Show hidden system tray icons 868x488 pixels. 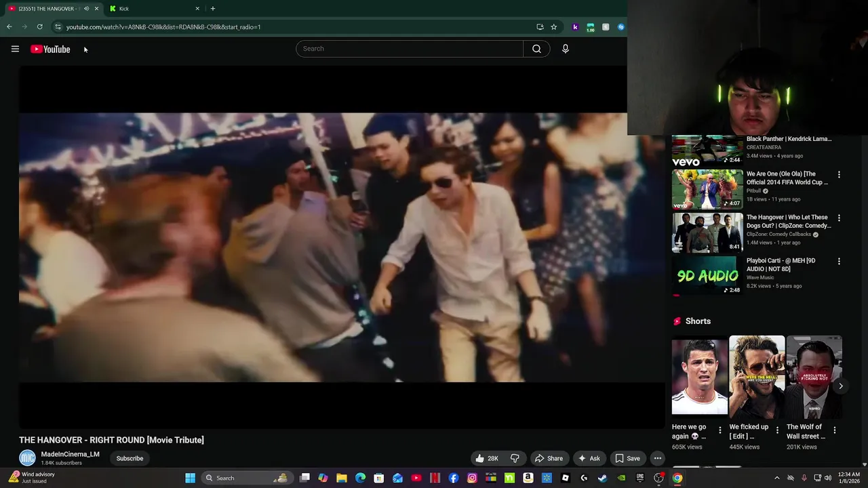pyautogui.click(x=777, y=478)
